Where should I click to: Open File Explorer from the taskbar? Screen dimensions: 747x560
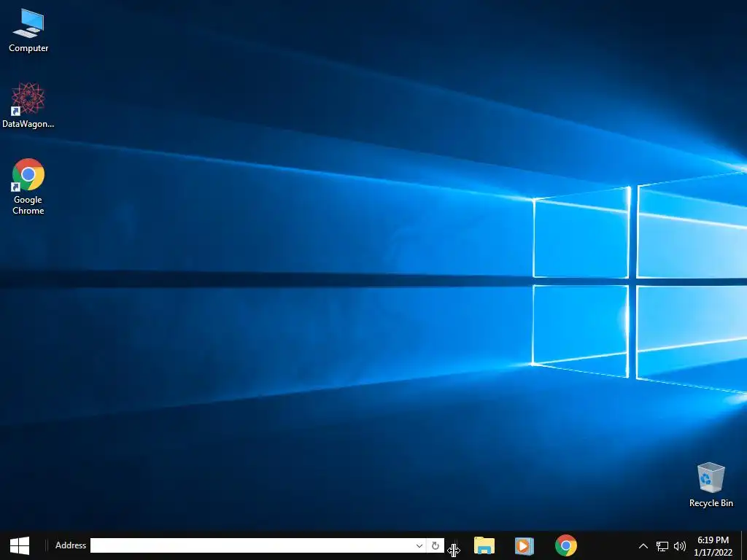point(484,545)
